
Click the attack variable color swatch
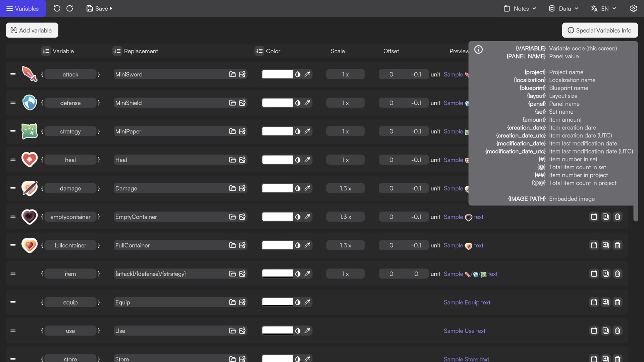click(x=277, y=74)
